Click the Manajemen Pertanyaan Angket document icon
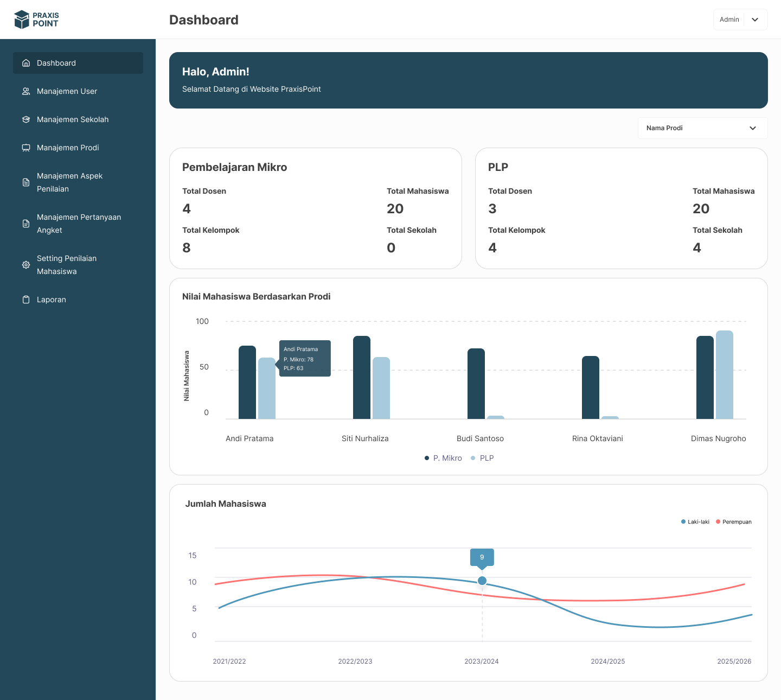781x700 pixels. point(26,224)
